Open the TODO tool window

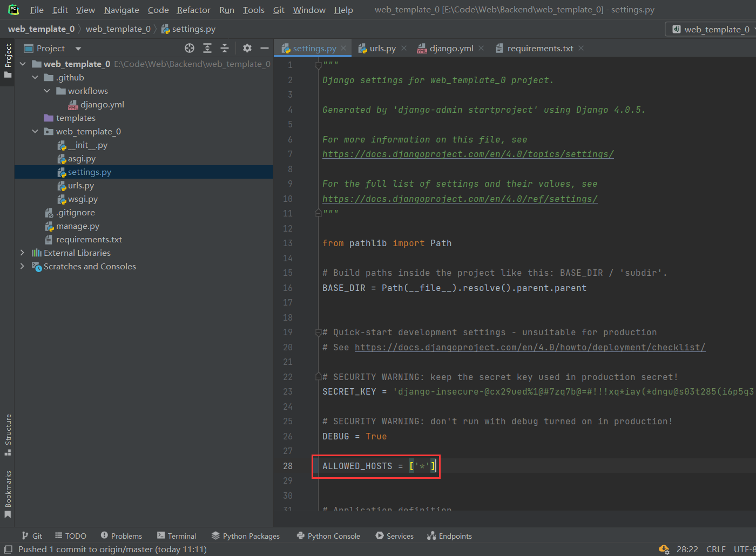(x=71, y=536)
